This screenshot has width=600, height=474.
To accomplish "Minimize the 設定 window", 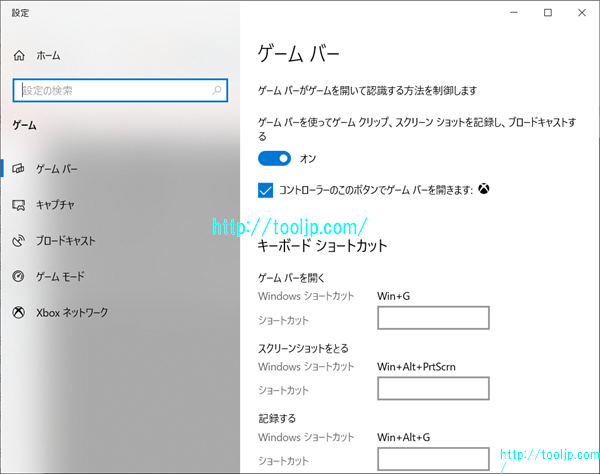I will click(514, 13).
